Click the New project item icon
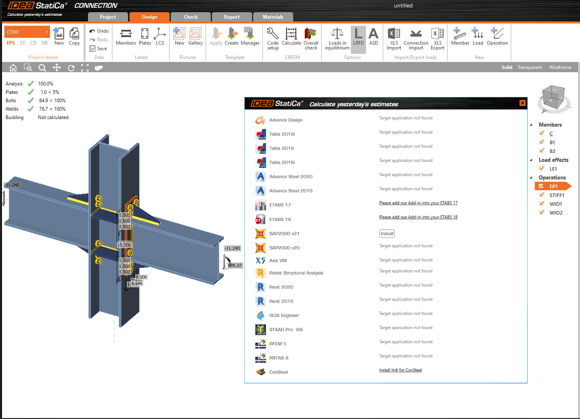580x419 pixels. 59,36
